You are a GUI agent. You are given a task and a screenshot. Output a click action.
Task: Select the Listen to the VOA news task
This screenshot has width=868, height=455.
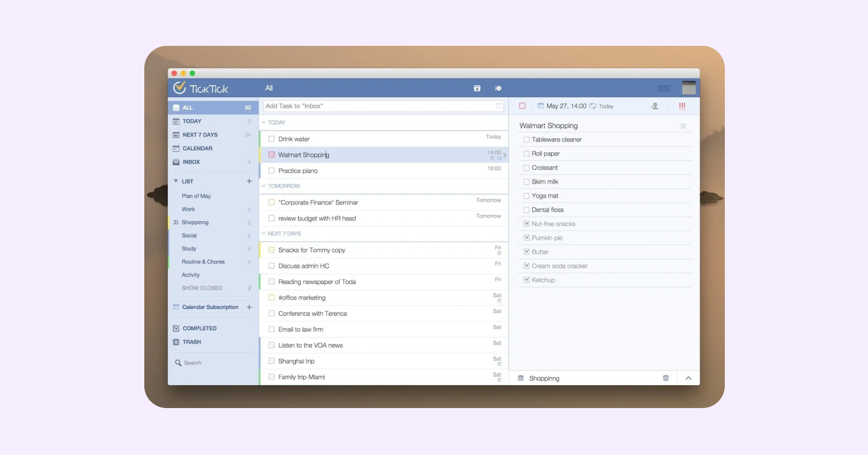tap(384, 345)
